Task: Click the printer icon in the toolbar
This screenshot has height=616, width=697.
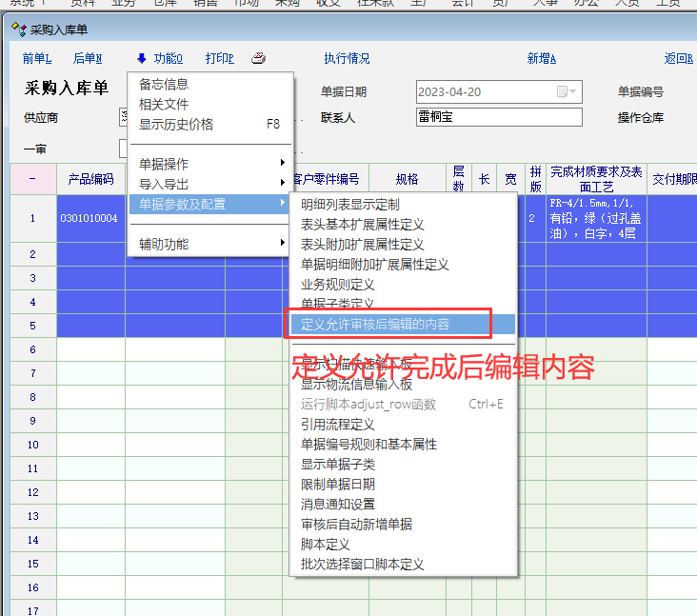Action: point(258,59)
